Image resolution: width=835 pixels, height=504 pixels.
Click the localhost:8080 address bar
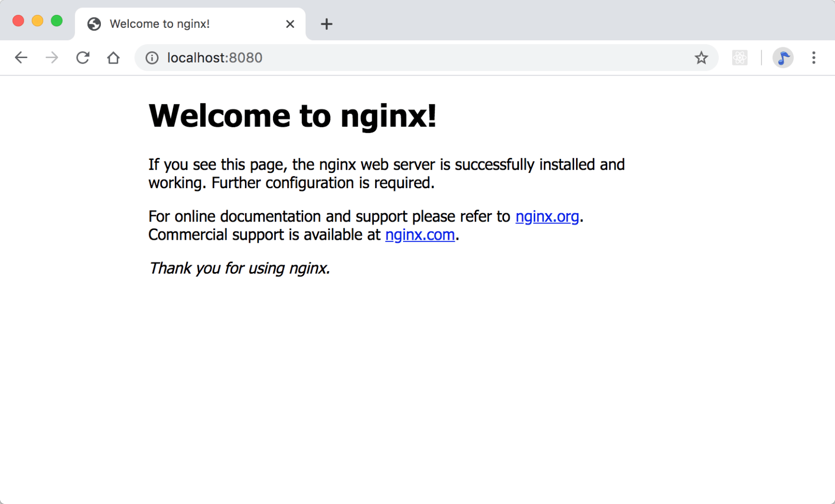pyautogui.click(x=426, y=58)
